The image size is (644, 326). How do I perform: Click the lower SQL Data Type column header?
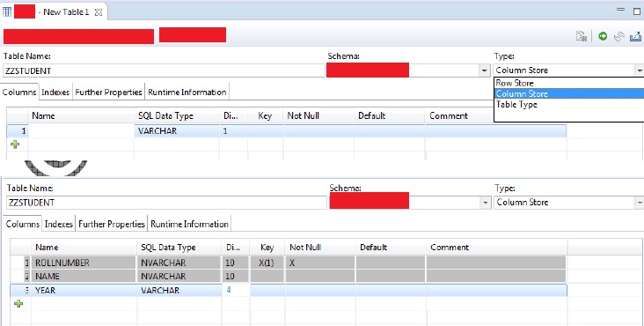[x=179, y=248]
